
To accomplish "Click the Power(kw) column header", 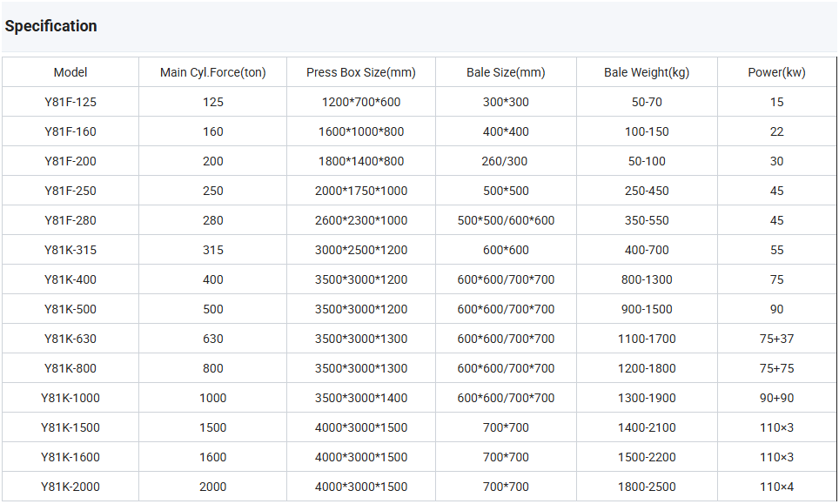I will point(776,72).
